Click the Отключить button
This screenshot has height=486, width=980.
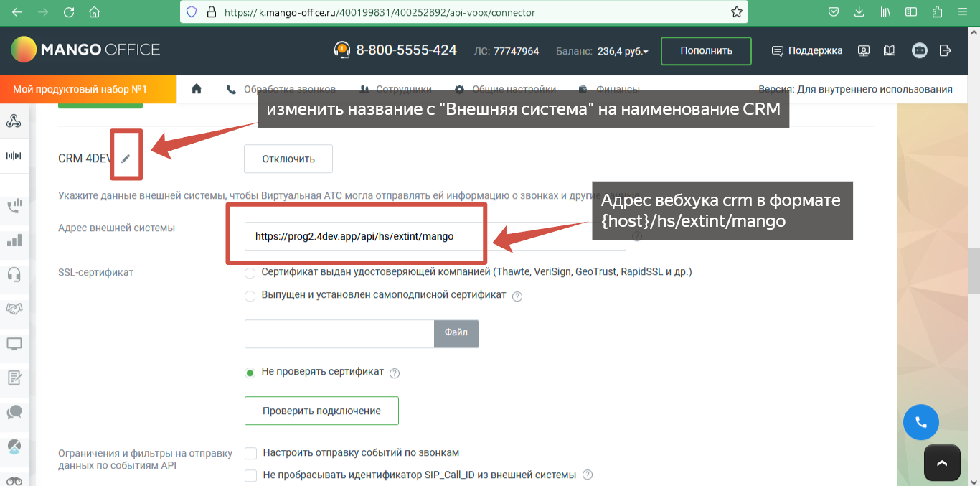point(288,159)
